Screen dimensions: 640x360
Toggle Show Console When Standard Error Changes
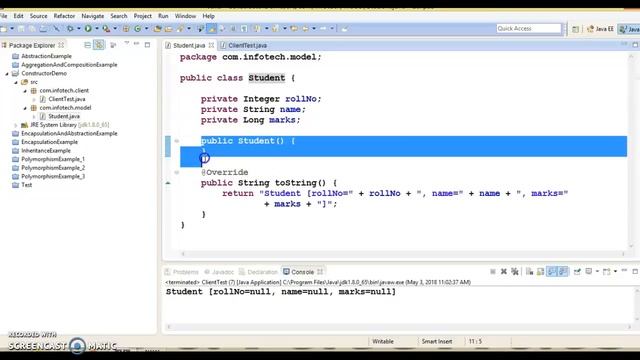563,272
